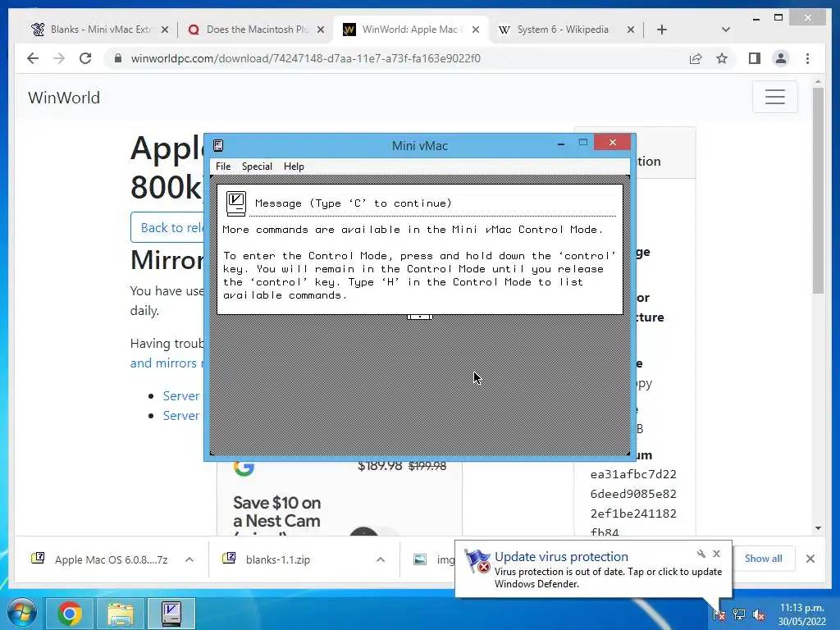Open the Special menu in Mini vMac
Image resolution: width=840 pixels, height=630 pixels.
coord(257,167)
